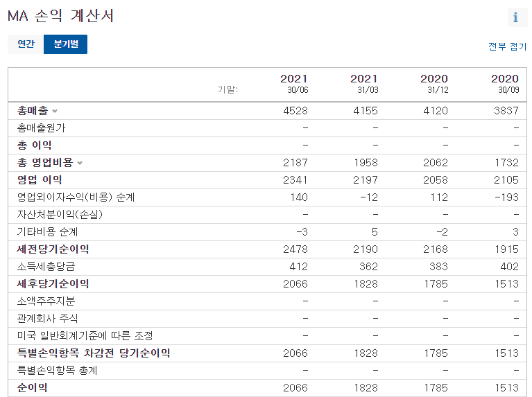This screenshot has height=397, width=532.
Task: Select the 총 이익 row label
Action: pyautogui.click(x=34, y=145)
